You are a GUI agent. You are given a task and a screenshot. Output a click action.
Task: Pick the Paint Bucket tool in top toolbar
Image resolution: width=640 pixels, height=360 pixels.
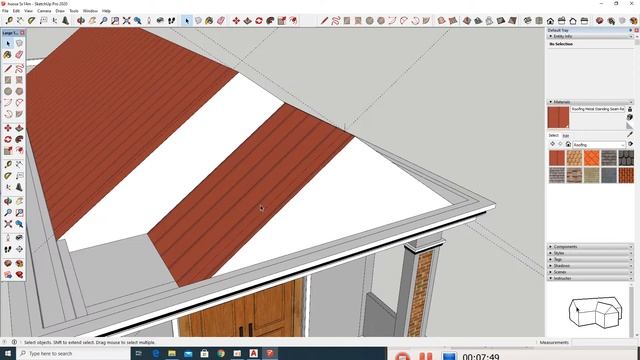[209, 20]
